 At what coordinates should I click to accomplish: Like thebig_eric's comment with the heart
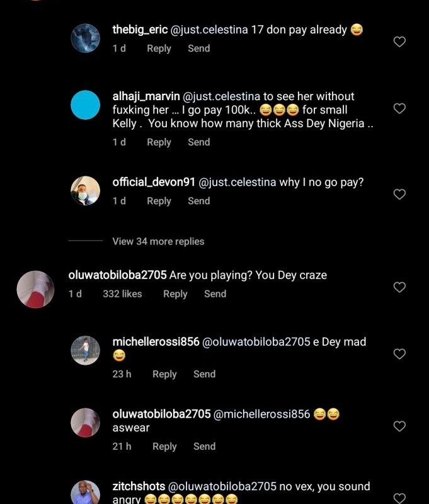click(399, 42)
